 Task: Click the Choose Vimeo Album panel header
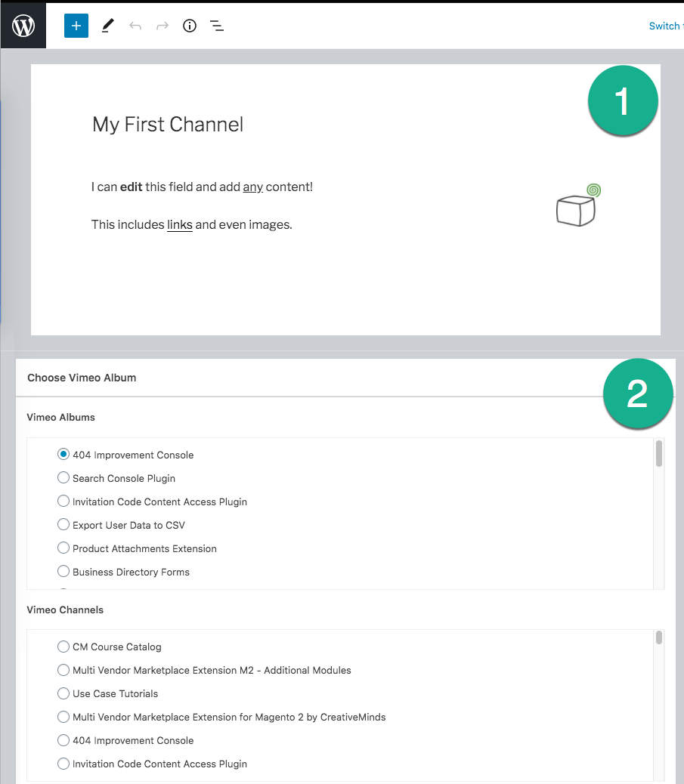click(x=345, y=378)
